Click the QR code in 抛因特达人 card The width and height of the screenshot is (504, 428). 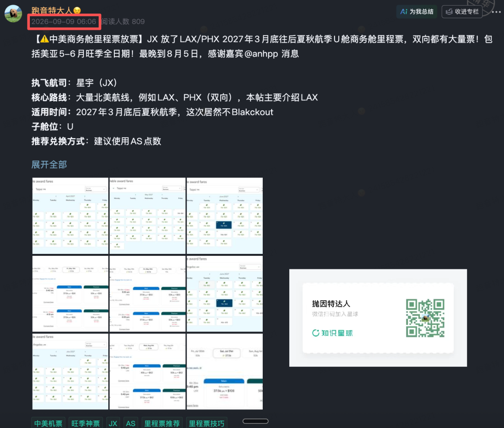[425, 318]
